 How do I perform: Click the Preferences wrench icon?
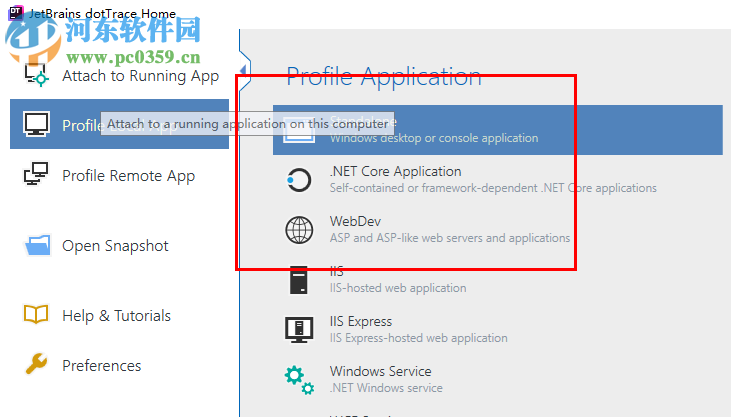point(37,365)
